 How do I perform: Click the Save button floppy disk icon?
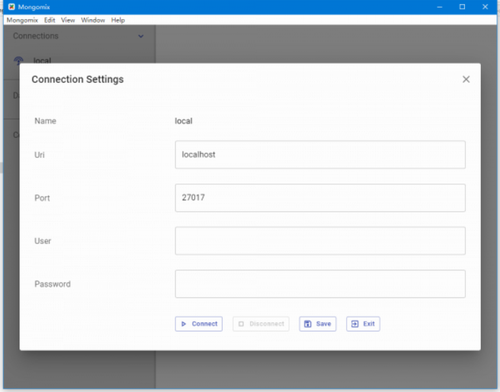308,324
